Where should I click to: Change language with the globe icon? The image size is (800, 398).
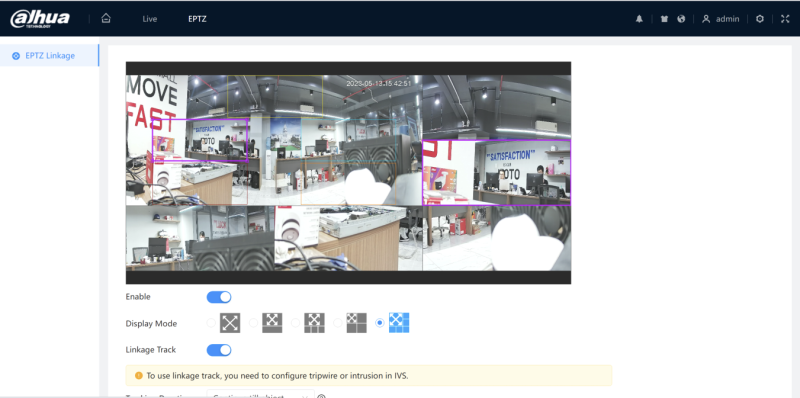(681, 19)
